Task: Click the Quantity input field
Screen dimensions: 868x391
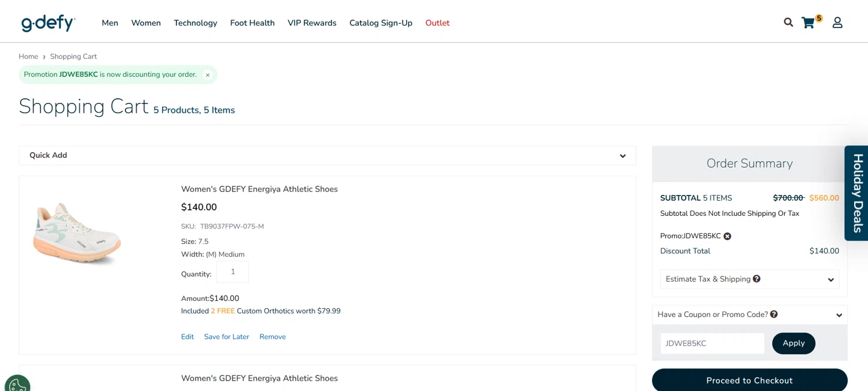Action: pos(233,272)
